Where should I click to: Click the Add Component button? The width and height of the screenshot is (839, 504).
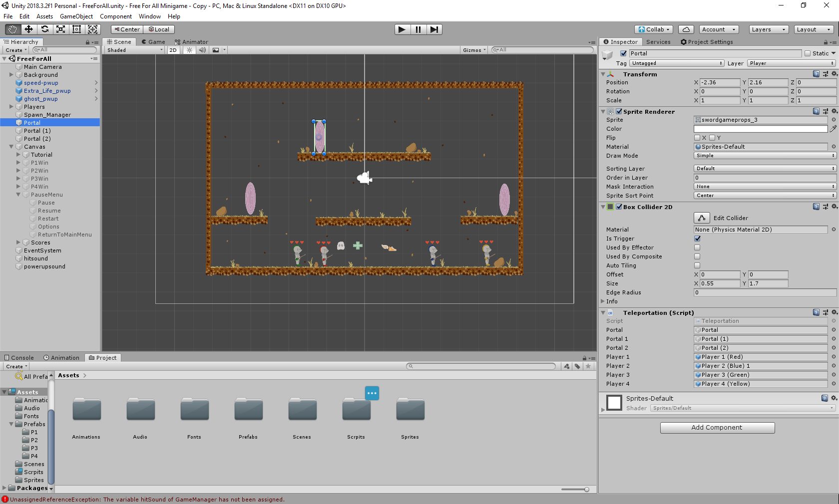tap(717, 428)
